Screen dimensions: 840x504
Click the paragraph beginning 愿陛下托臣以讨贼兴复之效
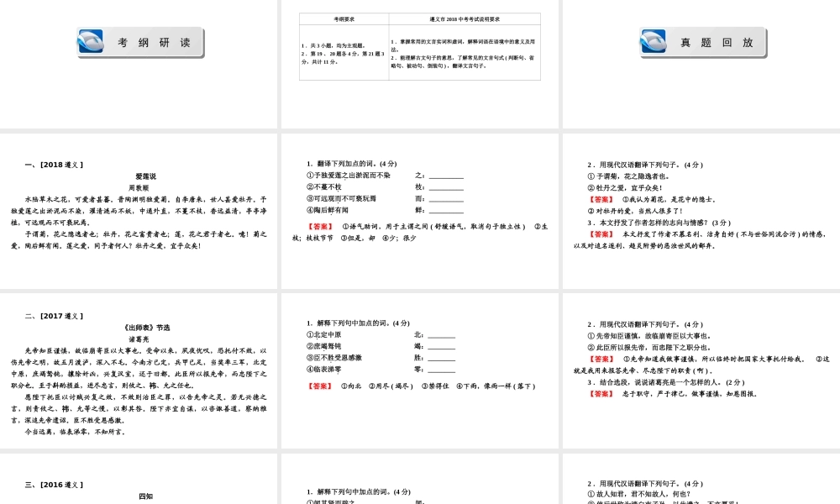click(139, 409)
